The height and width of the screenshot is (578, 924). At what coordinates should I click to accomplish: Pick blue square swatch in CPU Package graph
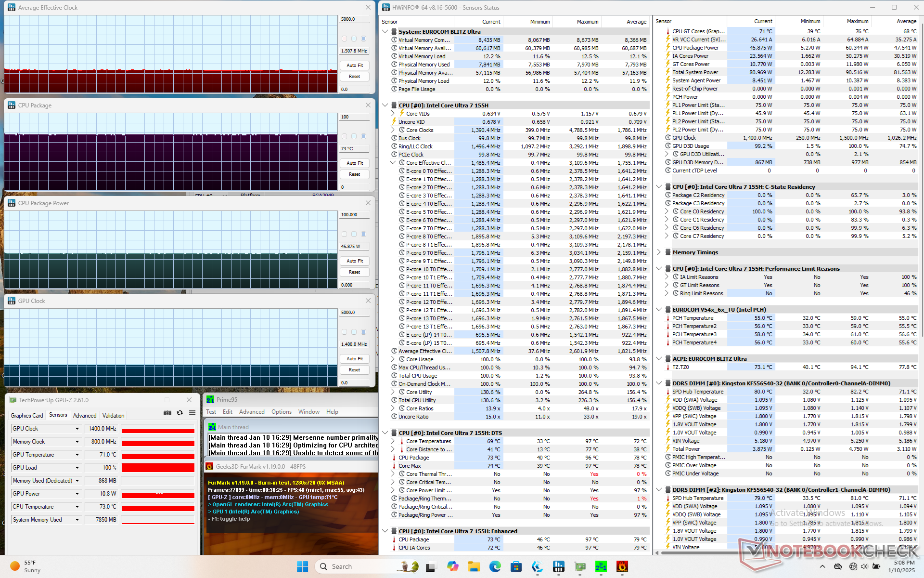point(364,136)
